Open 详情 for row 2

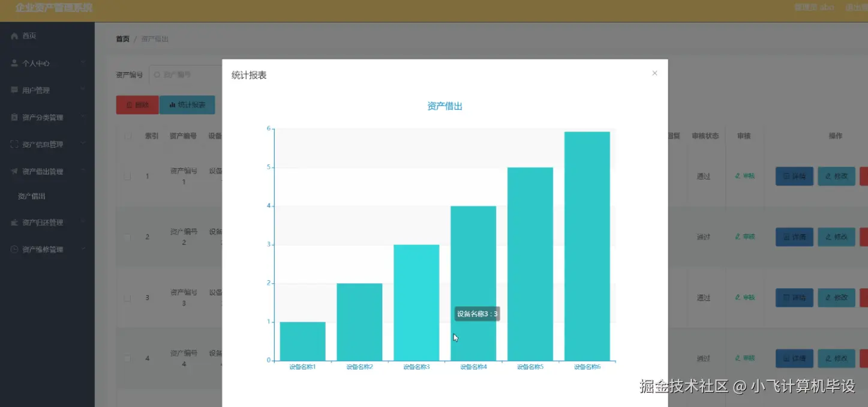[794, 237]
